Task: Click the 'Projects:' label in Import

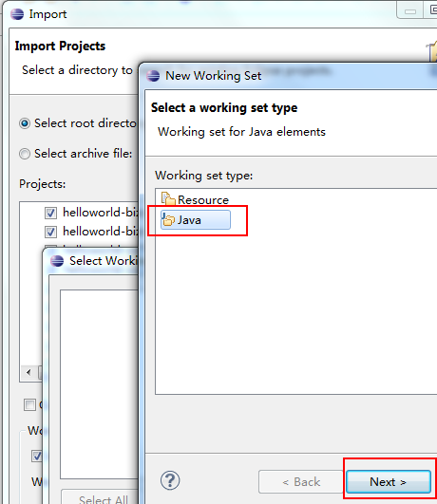Action: [43, 184]
